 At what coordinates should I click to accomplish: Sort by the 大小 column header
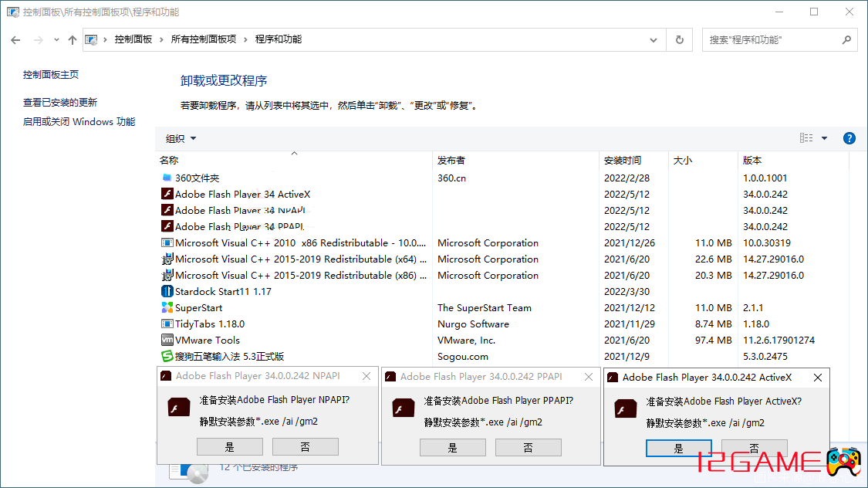(x=702, y=160)
